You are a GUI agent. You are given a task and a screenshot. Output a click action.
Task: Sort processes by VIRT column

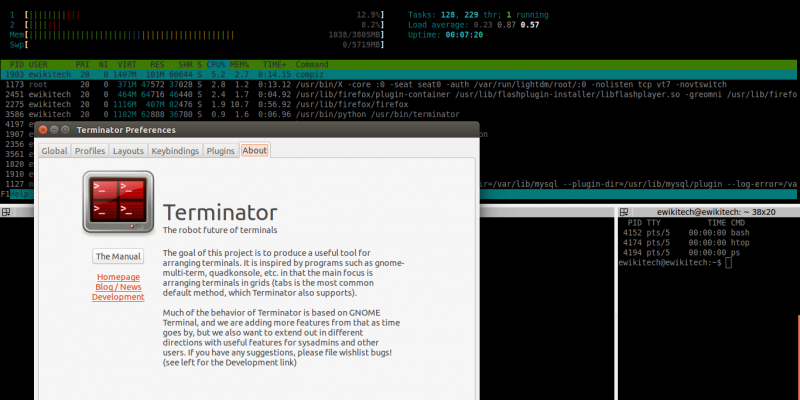127,64
